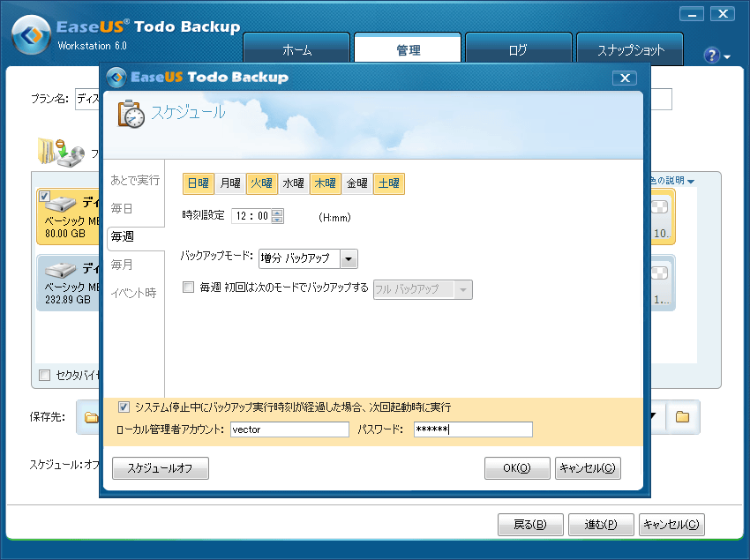Switch to スナップショット tab
The width and height of the screenshot is (750, 560).
click(x=630, y=49)
